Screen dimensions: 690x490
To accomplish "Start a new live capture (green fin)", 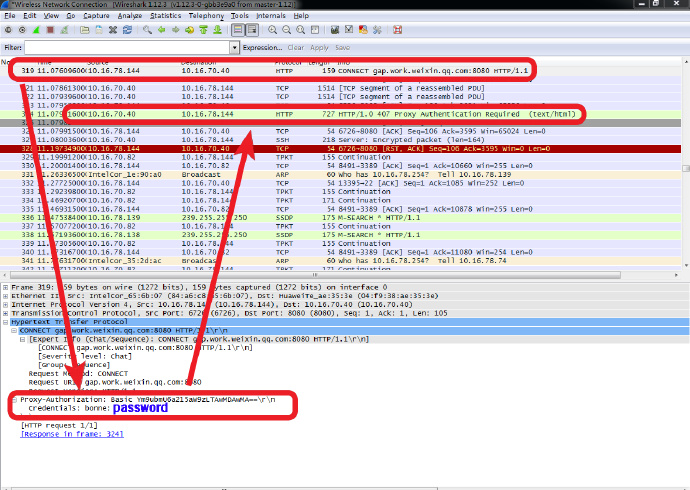I will point(37,30).
